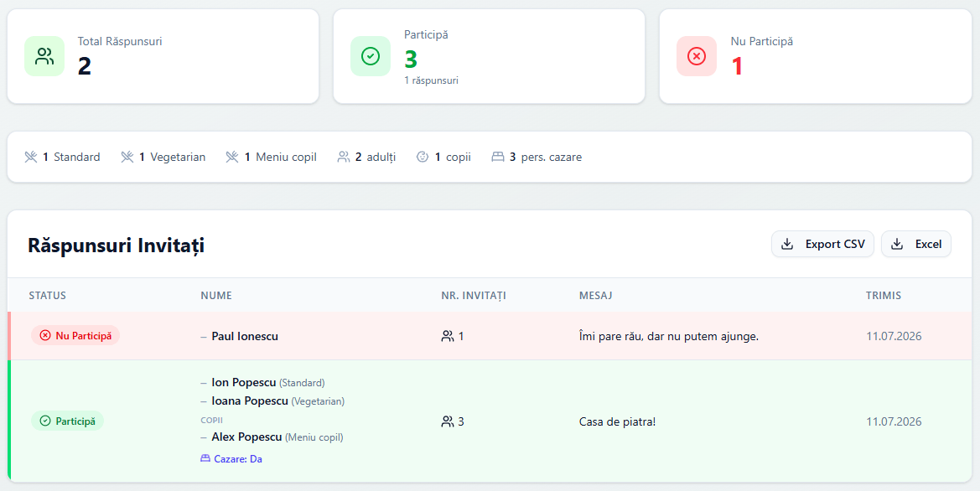The width and height of the screenshot is (980, 491).
Task: Click the Casa de piatra! message cell
Action: click(618, 421)
